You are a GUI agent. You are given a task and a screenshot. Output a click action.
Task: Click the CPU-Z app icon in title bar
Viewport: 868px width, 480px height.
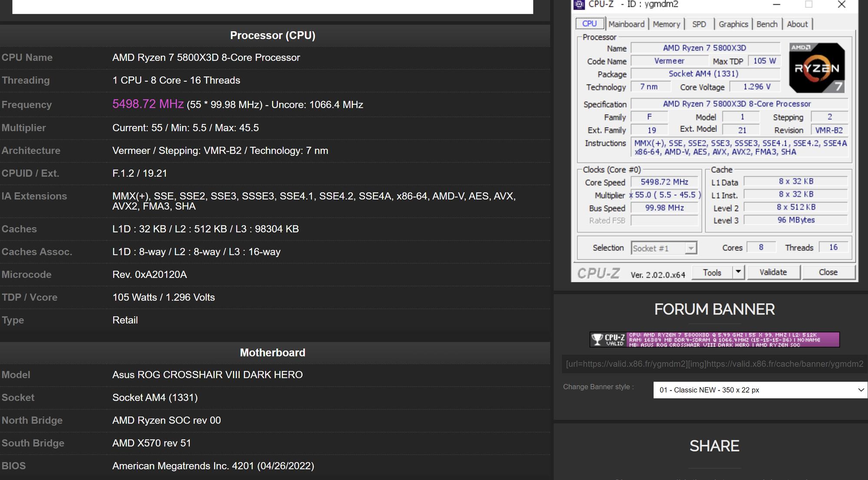(x=579, y=4)
